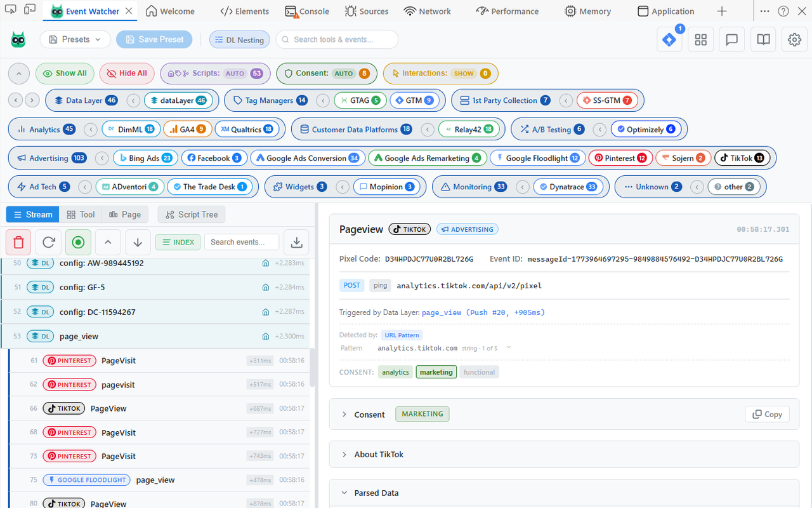
Task: Open the grid layout icon
Action: pos(700,39)
